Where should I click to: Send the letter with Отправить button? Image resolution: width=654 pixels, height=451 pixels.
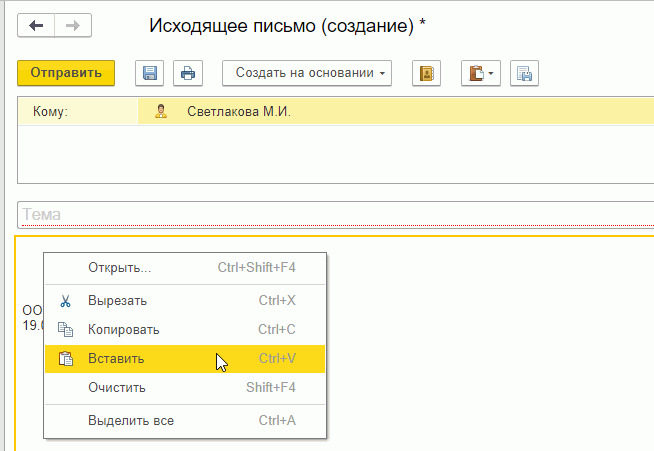[x=66, y=73]
